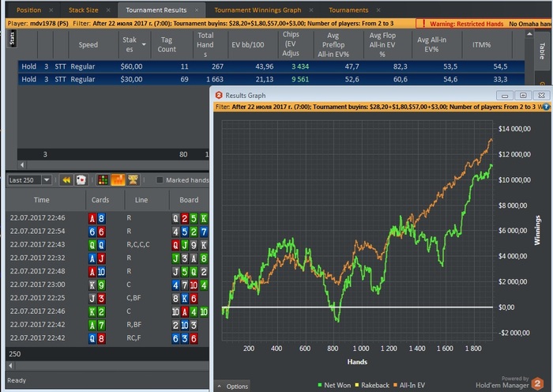Expand the graph Options panel
The height and width of the screenshot is (392, 553).
pyautogui.click(x=233, y=386)
